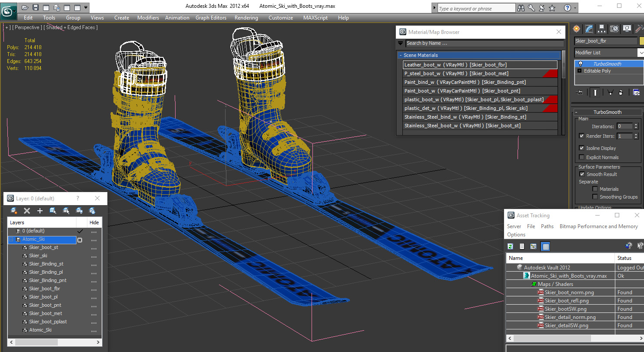
Task: Open the Hierarchy panel tab
Action: click(x=602, y=29)
